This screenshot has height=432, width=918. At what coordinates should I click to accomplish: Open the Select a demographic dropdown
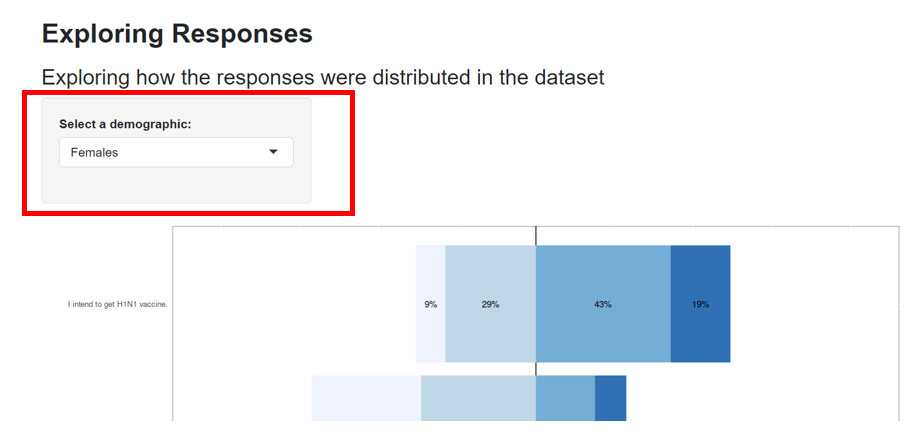tap(176, 152)
